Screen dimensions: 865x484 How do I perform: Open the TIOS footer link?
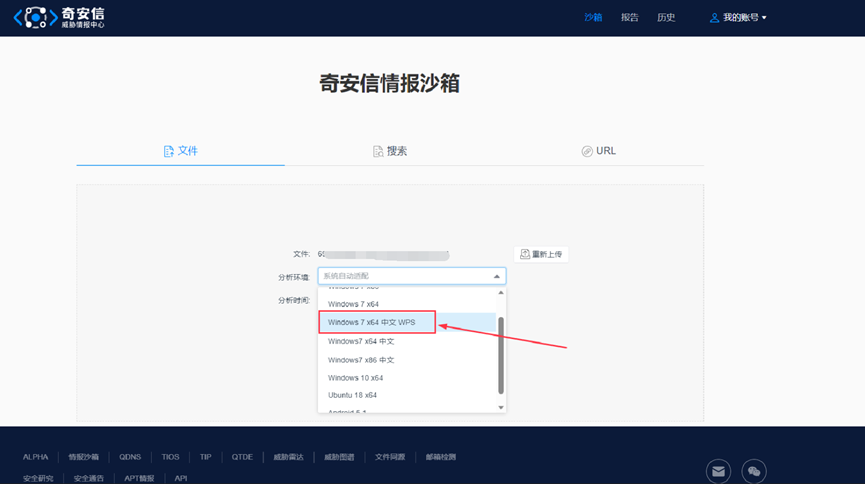[170, 457]
